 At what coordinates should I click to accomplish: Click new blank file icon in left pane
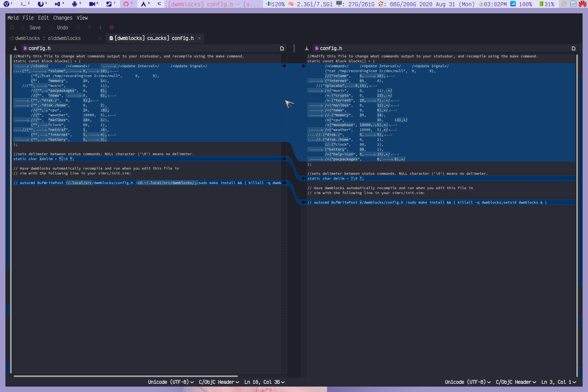(282, 48)
